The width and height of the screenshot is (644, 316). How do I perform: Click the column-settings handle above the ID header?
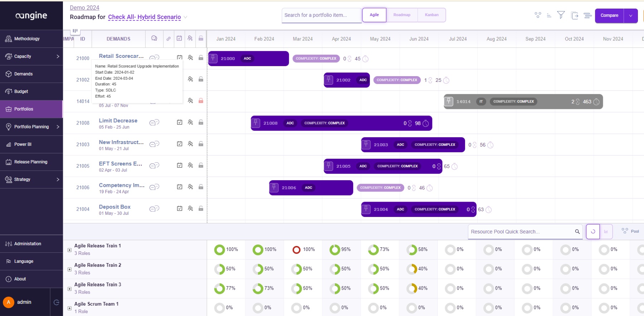(75, 31)
